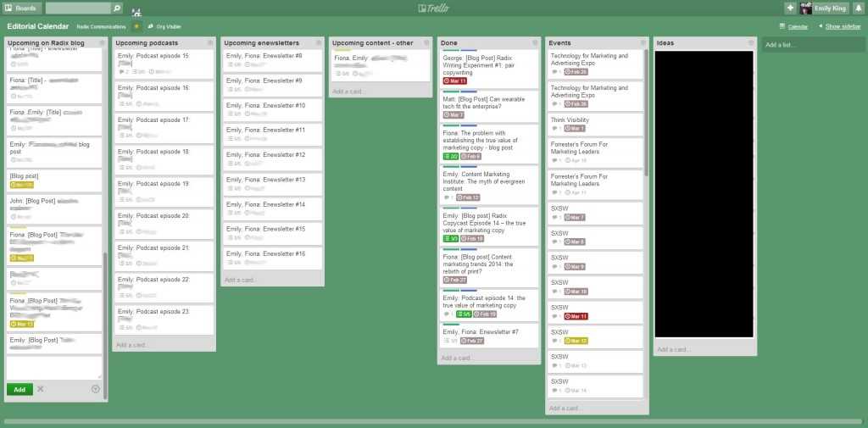
Task: Open Enewsletter #8 card
Action: (272, 60)
